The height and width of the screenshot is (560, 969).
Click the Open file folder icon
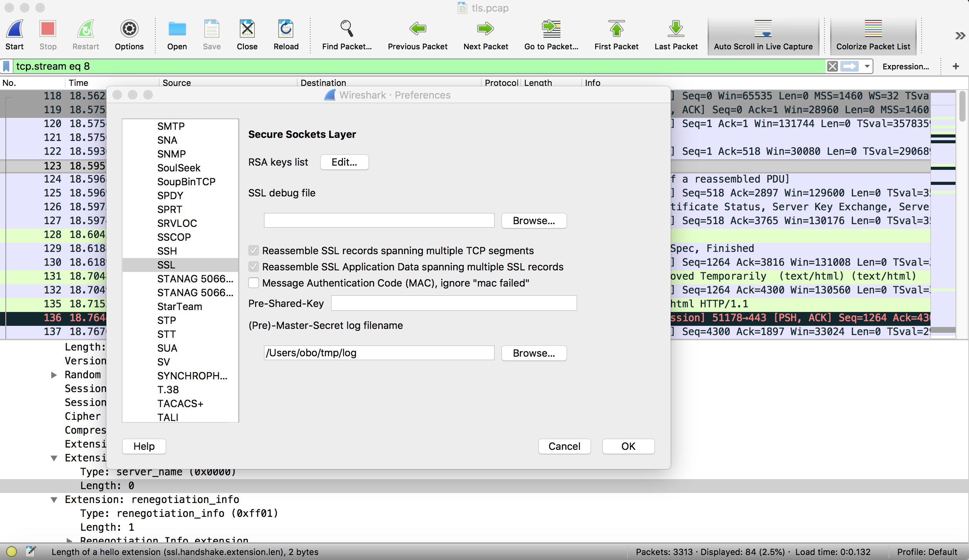pos(177,29)
